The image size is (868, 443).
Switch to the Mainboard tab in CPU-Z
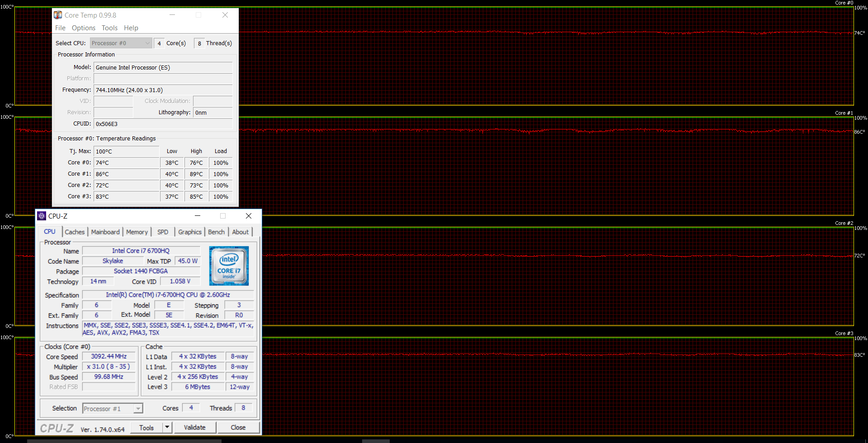tap(105, 232)
